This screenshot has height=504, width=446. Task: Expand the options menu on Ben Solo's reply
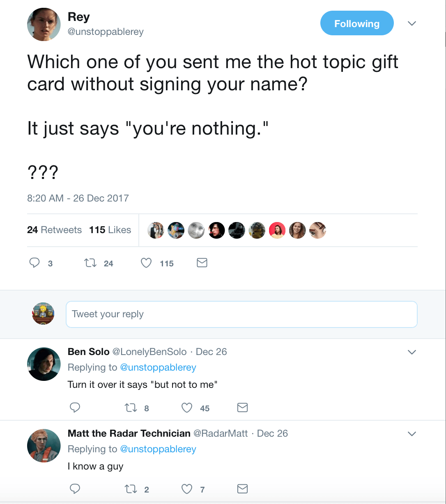tap(412, 352)
